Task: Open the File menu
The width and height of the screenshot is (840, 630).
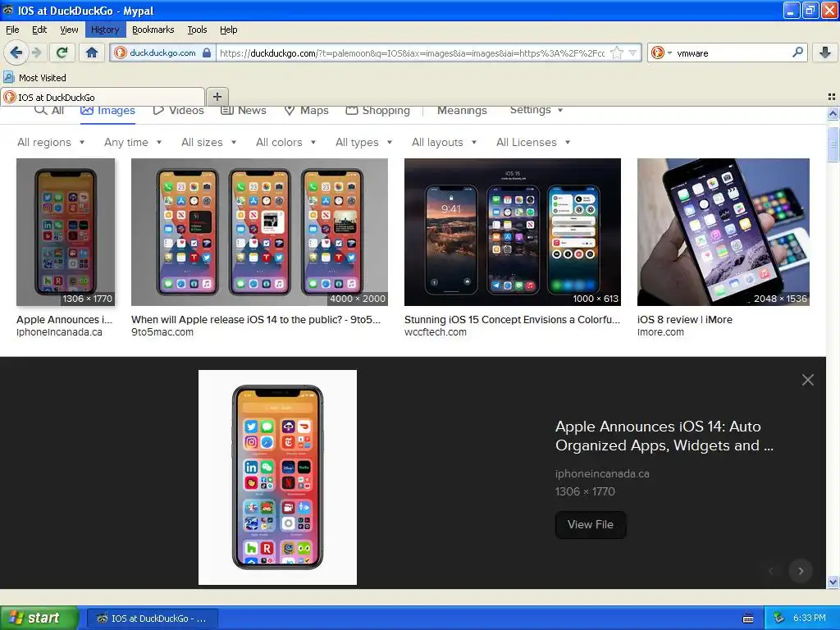Action: (x=12, y=30)
